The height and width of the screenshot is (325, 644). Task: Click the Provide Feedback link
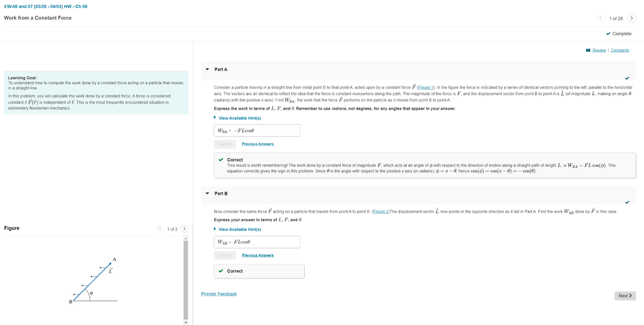(x=218, y=294)
